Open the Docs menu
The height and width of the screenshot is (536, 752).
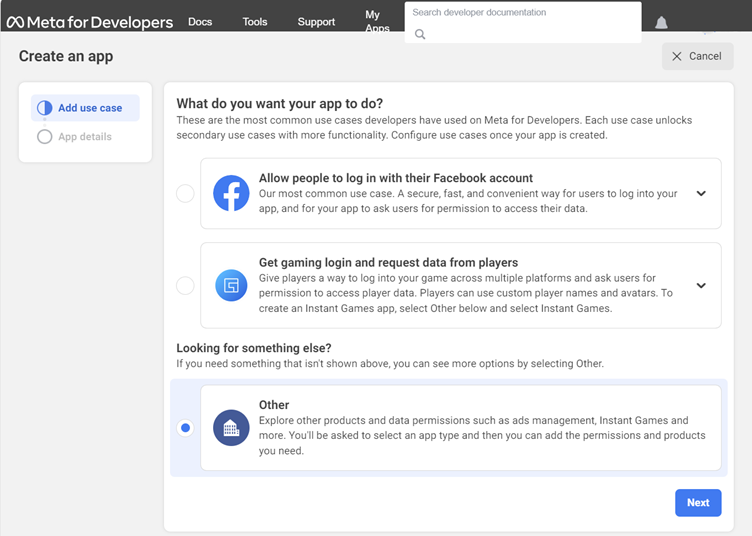pos(200,22)
